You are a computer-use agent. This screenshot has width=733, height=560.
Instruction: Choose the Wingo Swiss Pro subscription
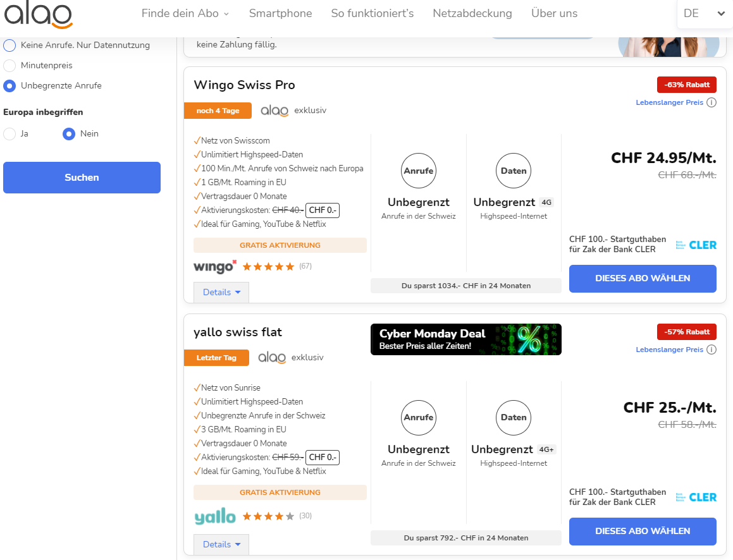(643, 278)
